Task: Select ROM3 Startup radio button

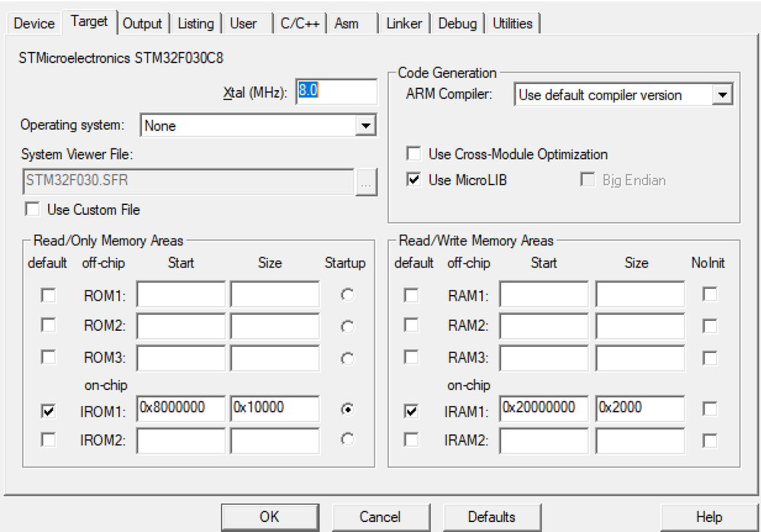Action: pos(348,358)
